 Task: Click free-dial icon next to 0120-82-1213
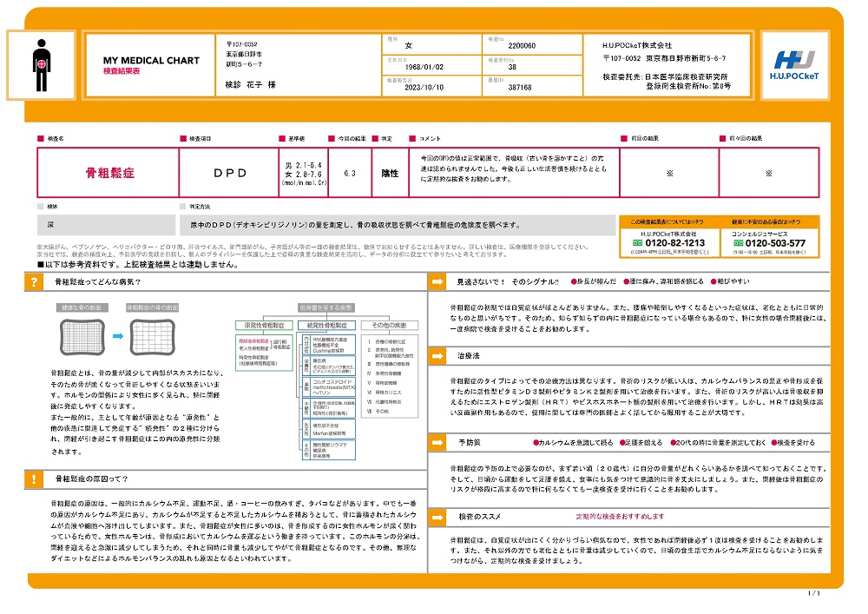pos(638,243)
